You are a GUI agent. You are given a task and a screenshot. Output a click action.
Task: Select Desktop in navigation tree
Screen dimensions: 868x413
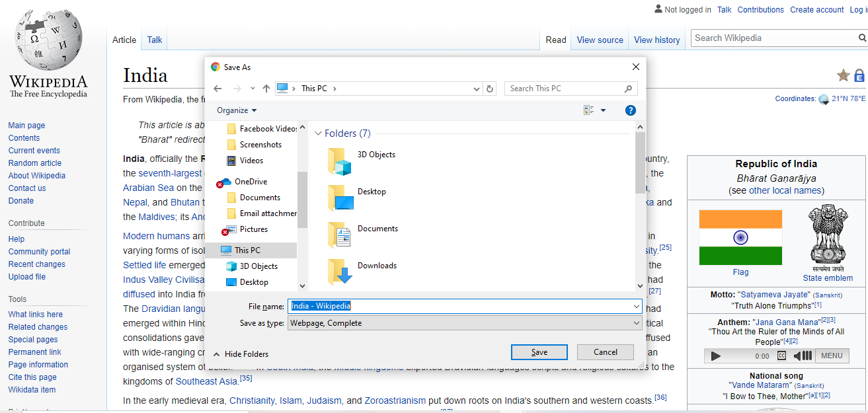(247, 282)
